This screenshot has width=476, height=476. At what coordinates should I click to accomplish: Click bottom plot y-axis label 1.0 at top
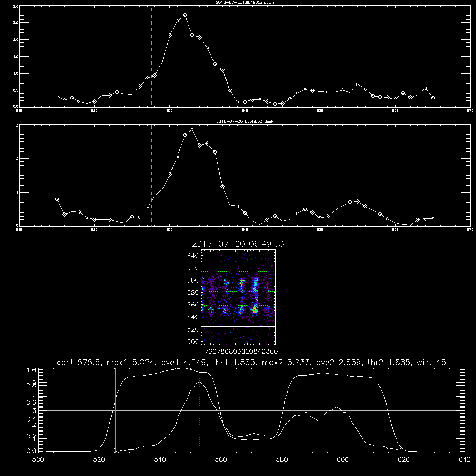click(31, 370)
